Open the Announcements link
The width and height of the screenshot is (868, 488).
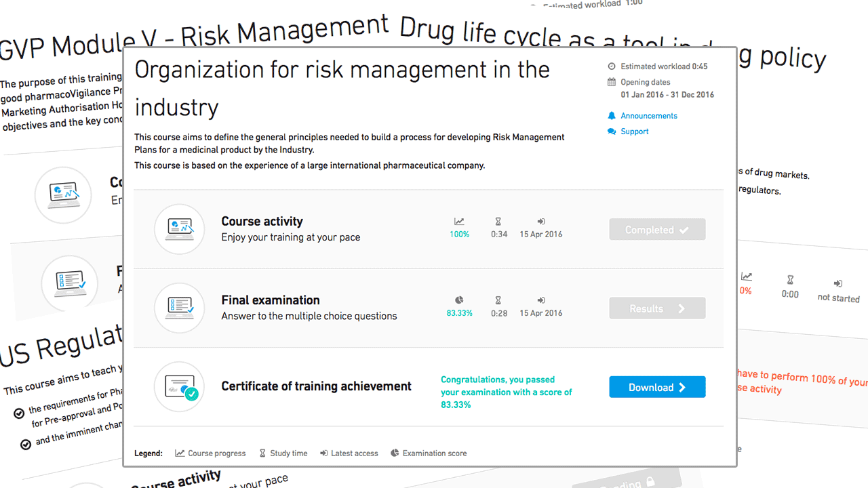pos(648,116)
